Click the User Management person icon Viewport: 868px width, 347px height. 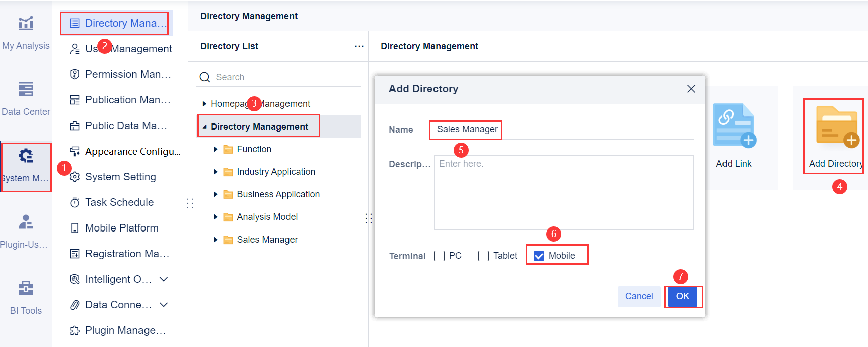click(75, 49)
